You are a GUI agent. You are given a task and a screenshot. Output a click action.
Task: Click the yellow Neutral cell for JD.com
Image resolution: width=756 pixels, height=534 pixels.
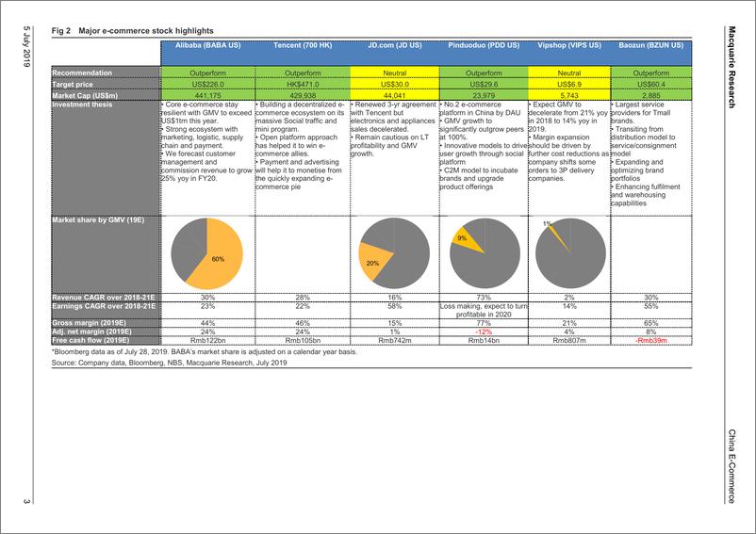[x=394, y=73]
